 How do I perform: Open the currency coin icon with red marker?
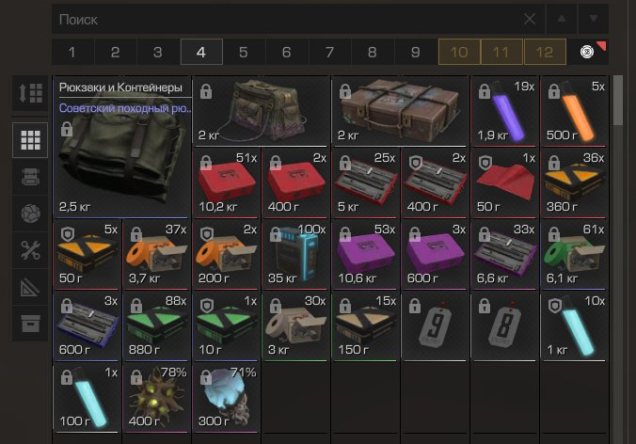point(589,51)
